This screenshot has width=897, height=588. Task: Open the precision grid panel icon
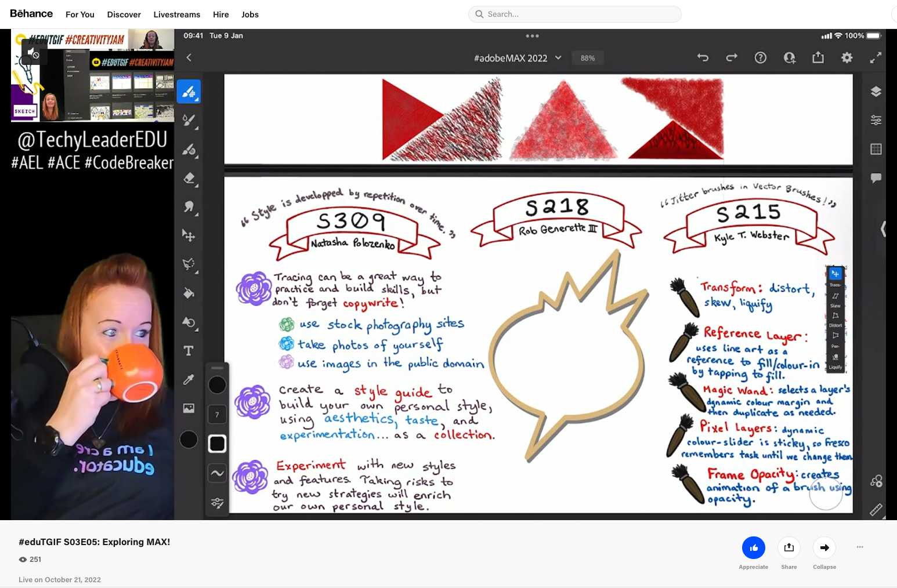pyautogui.click(x=876, y=149)
